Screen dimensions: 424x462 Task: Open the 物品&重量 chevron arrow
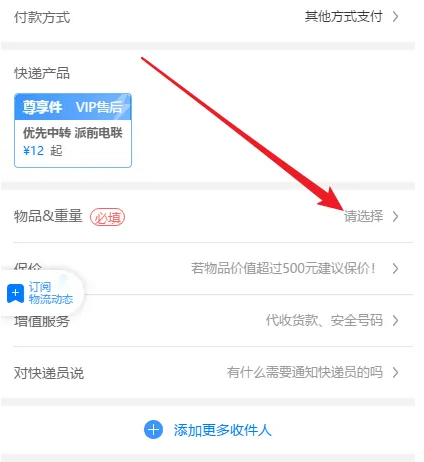395,216
